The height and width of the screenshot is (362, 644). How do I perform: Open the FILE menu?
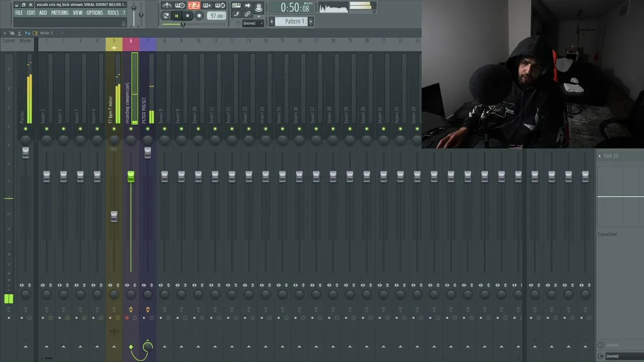tap(19, 13)
